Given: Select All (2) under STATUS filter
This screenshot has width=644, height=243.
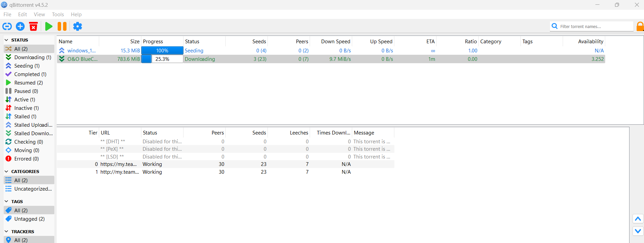Looking at the screenshot, I should pyautogui.click(x=29, y=49).
